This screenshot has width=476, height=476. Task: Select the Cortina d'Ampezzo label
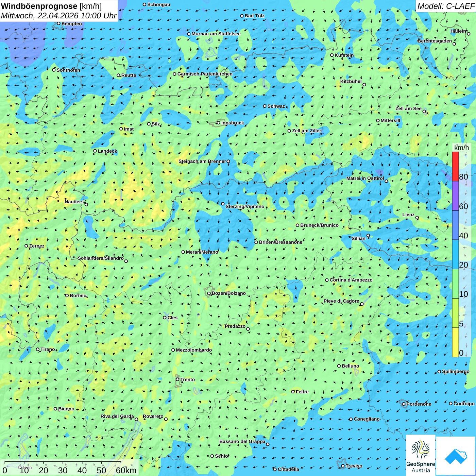351,280
